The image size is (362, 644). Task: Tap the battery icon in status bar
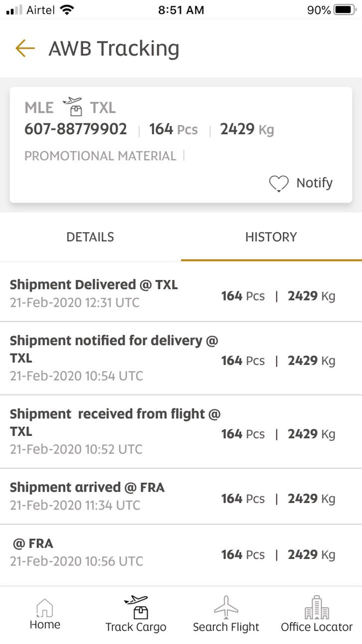click(345, 10)
